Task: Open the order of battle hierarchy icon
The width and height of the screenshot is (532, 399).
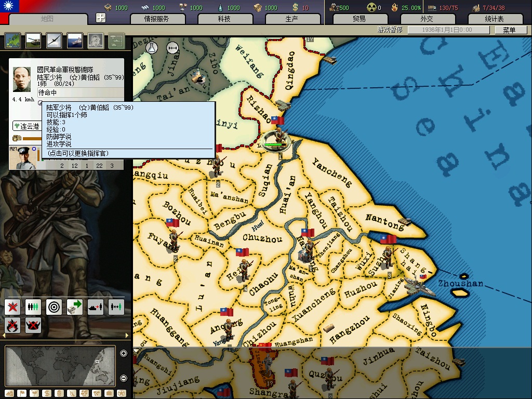Action: (x=116, y=41)
